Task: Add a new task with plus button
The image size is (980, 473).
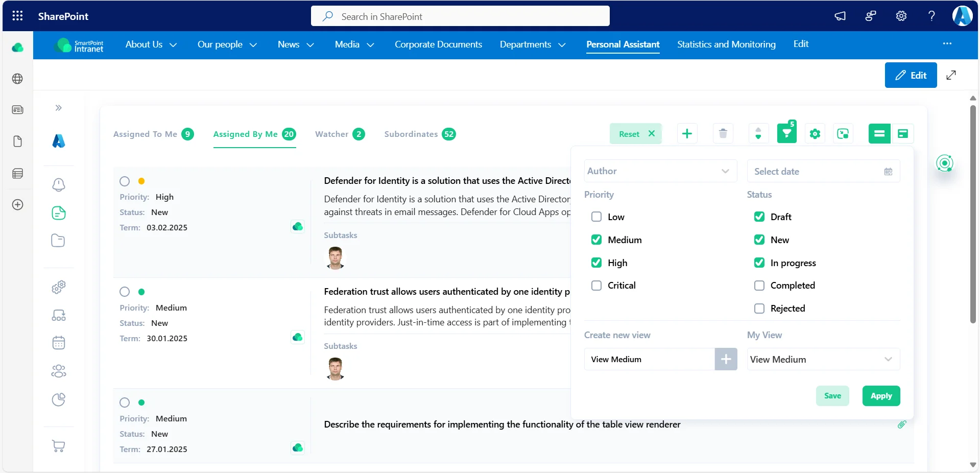Action: pyautogui.click(x=687, y=134)
